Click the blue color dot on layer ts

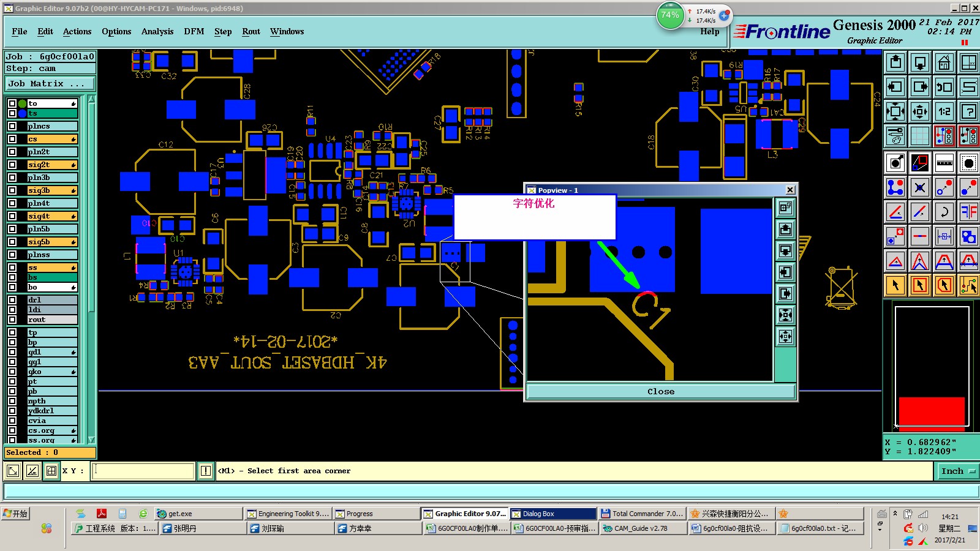tap(23, 113)
